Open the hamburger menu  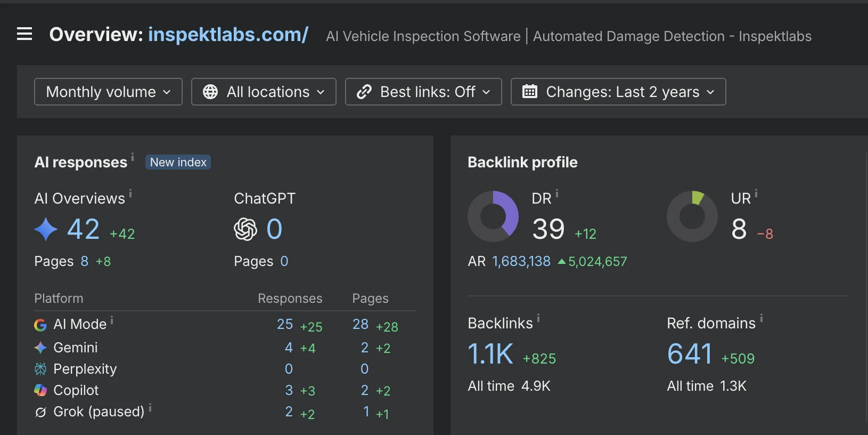(24, 34)
